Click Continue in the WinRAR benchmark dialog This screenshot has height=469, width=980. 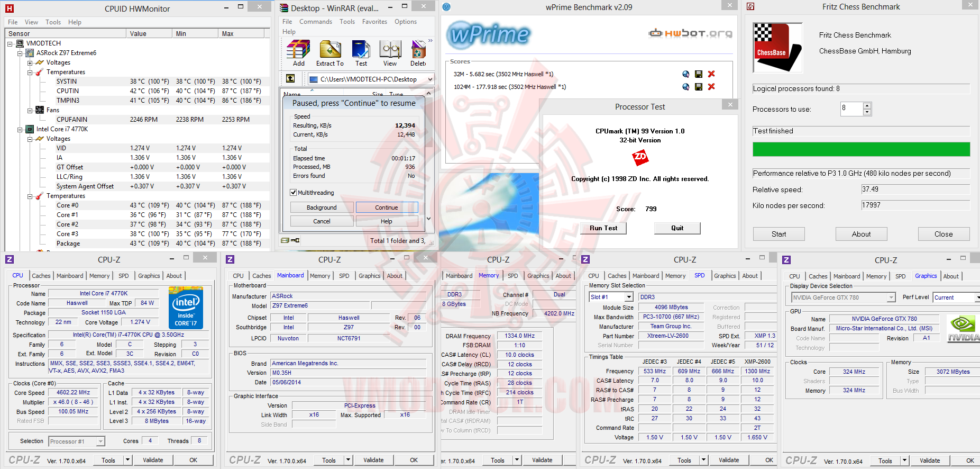387,208
